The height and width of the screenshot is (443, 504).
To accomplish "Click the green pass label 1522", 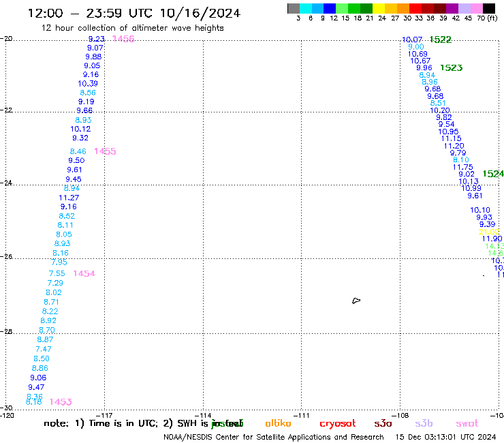I will coord(441,40).
